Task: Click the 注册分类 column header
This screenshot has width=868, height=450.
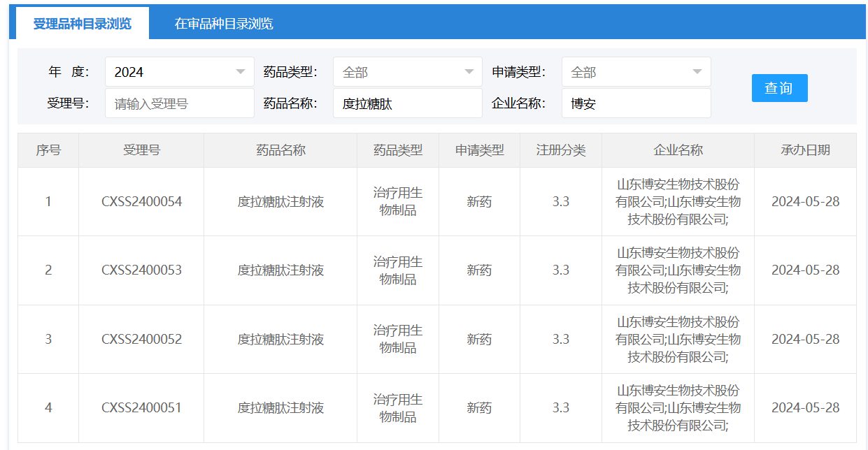Action: pos(561,150)
